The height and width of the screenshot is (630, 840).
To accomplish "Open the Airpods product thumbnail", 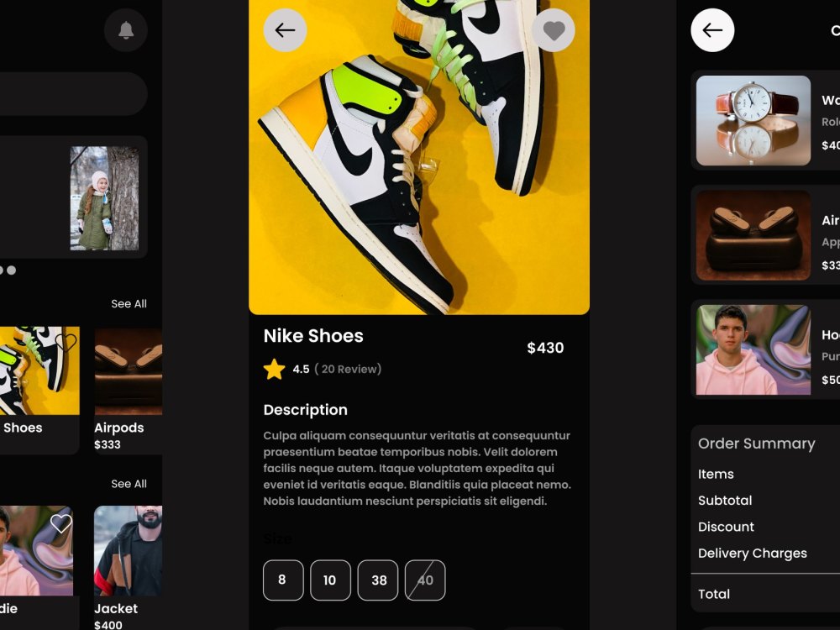I will tap(128, 370).
